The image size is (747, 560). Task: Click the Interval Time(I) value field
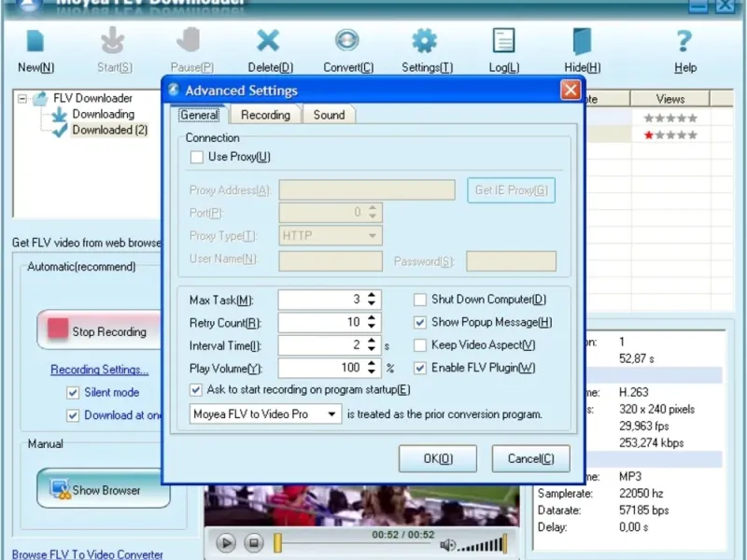[x=322, y=344]
